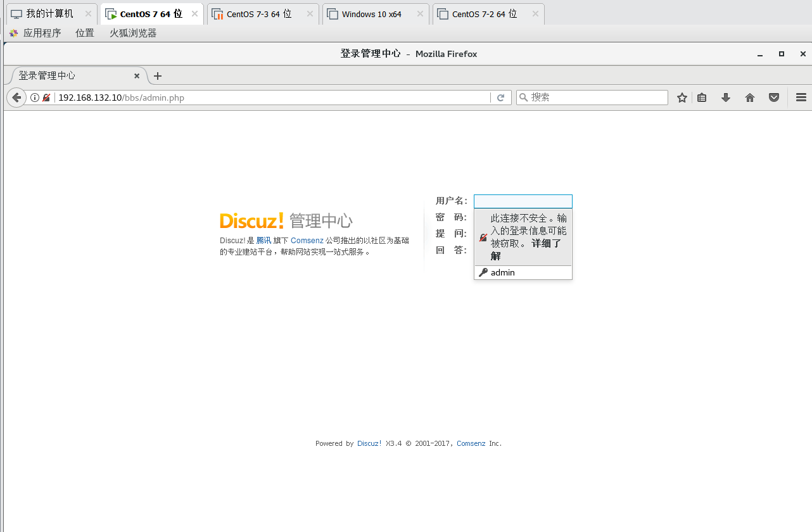Open the Comsenz link in the footer

pyautogui.click(x=471, y=443)
